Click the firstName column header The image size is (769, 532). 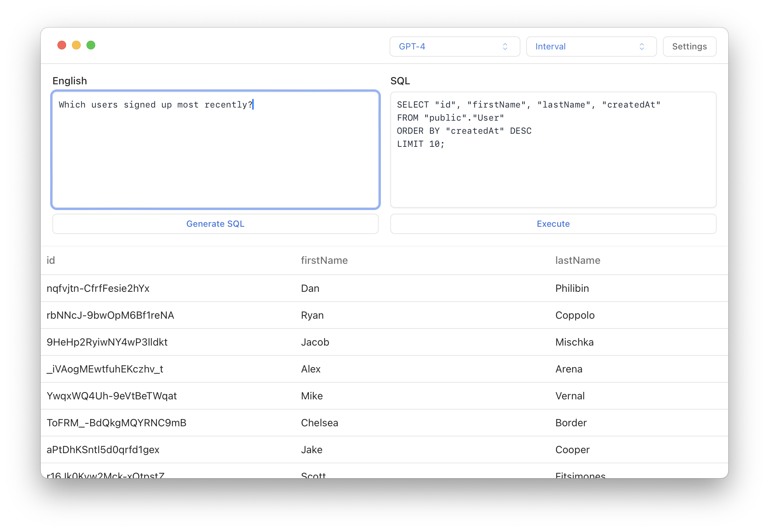point(324,261)
